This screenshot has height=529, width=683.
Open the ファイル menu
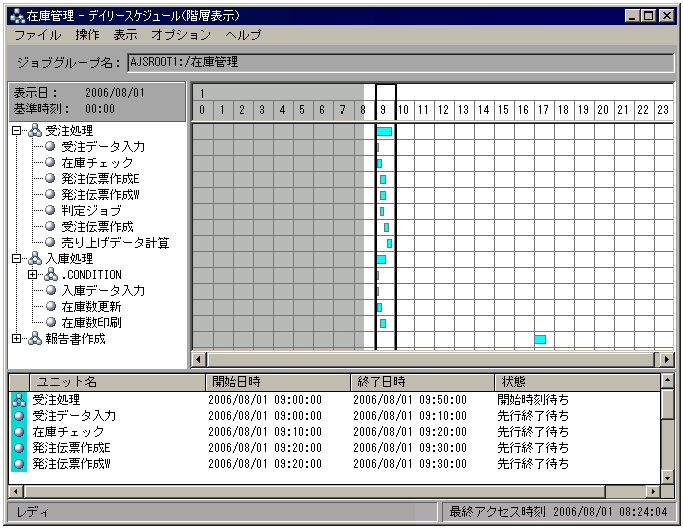(x=37, y=35)
